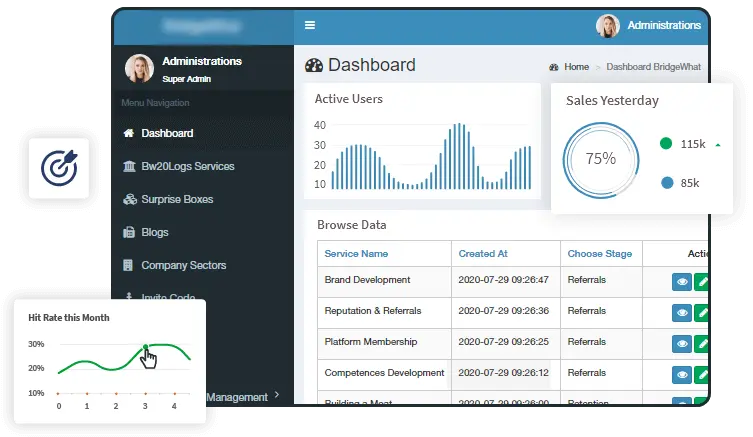Click the target icon tile on the left
The height and width of the screenshot is (437, 753).
point(59,167)
